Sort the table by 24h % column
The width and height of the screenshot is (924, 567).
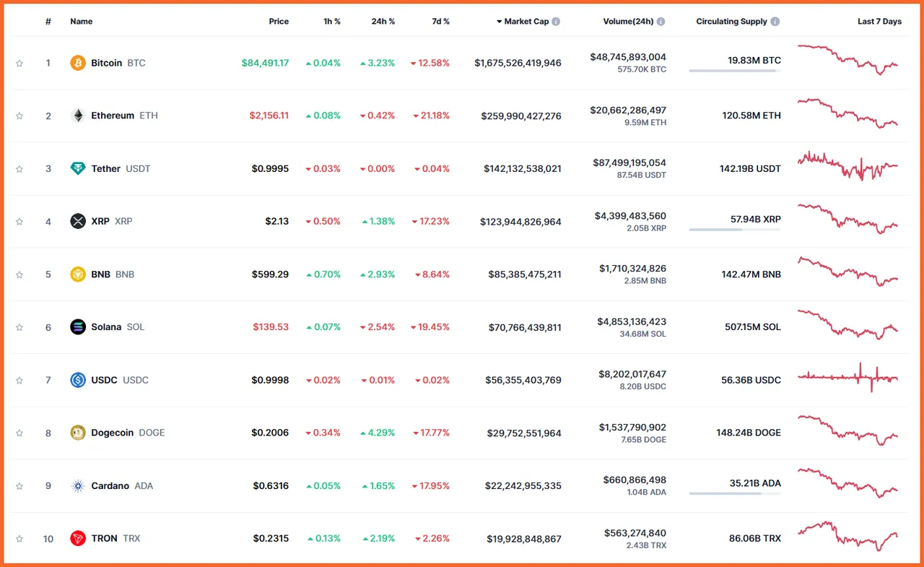pos(383,22)
